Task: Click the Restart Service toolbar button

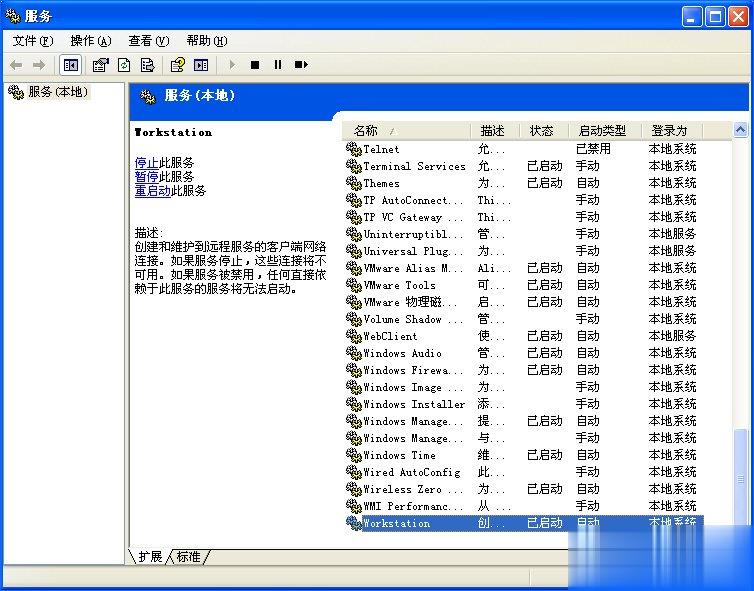Action: pos(301,64)
